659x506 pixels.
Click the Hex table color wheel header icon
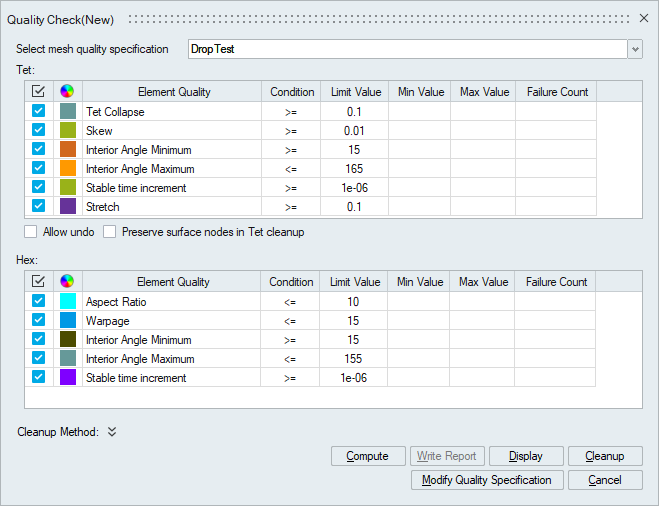(68, 282)
